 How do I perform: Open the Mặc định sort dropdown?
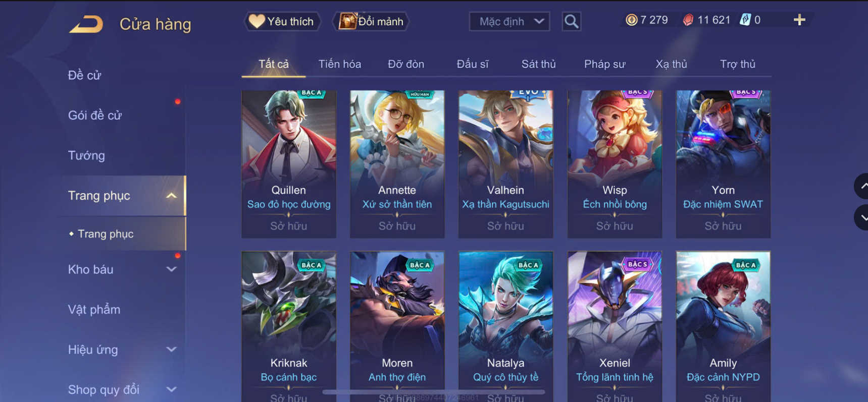(509, 21)
